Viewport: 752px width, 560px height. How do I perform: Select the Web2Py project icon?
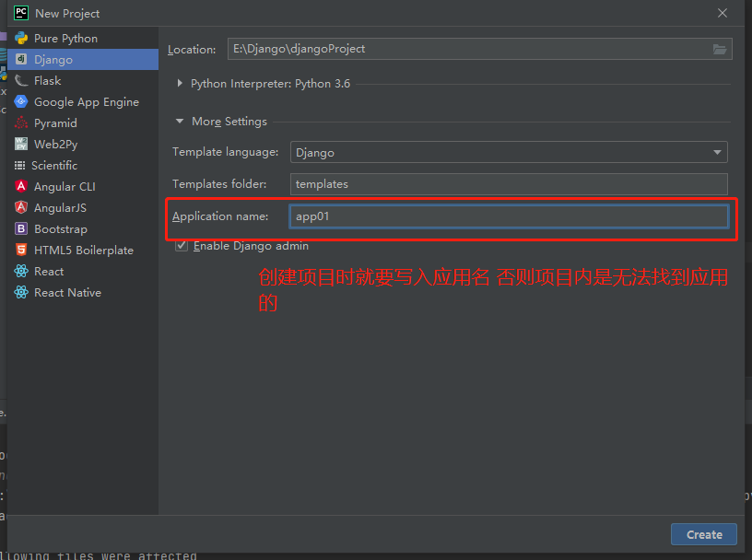coord(21,144)
